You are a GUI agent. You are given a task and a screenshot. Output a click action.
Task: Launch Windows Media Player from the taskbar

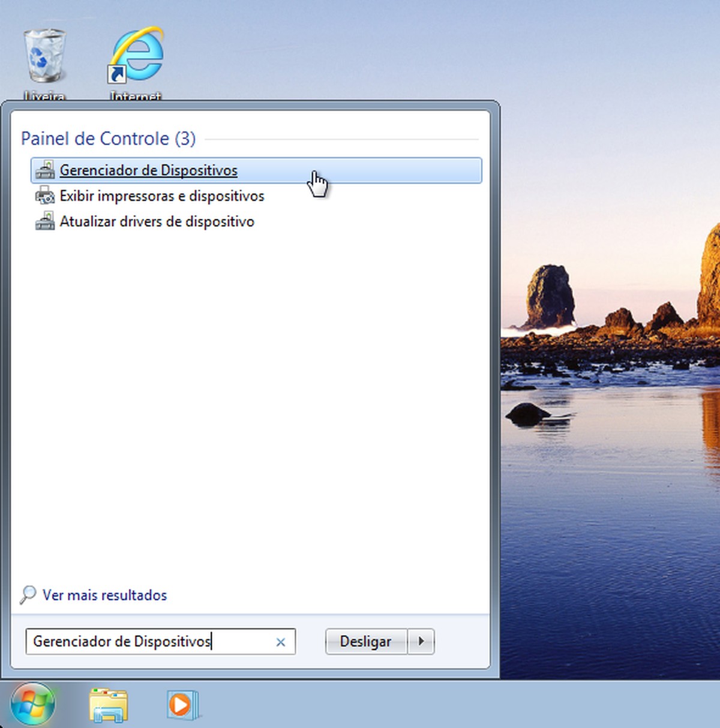click(x=182, y=705)
